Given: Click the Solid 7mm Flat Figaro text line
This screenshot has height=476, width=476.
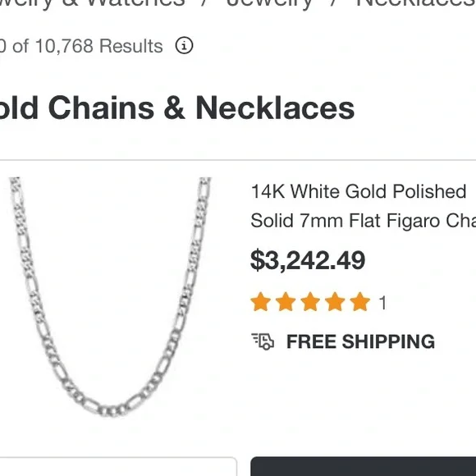Looking at the screenshot, I should click(364, 221).
